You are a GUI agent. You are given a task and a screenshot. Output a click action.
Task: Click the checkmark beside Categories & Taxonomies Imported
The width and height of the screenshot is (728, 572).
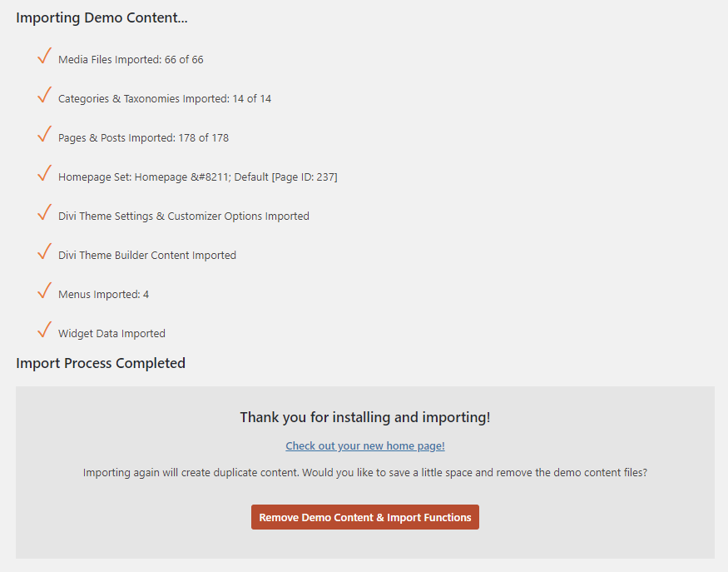(x=45, y=95)
